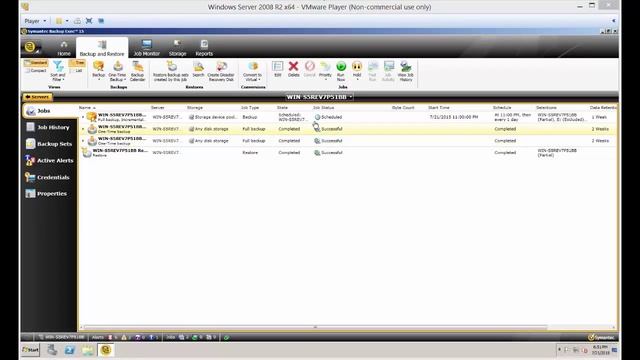The height and width of the screenshot is (360, 640).
Task: Open the Backup Exec round application button
Action: 31,47
